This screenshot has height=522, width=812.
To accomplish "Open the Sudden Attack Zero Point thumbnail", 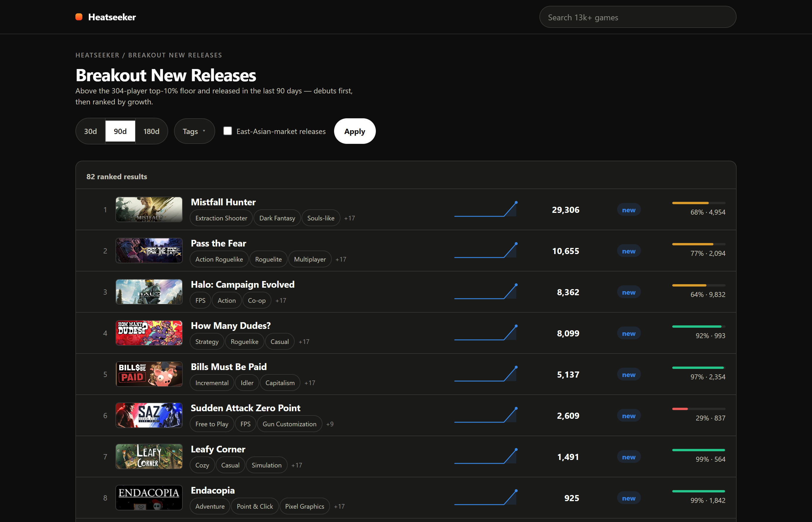I will [x=149, y=415].
